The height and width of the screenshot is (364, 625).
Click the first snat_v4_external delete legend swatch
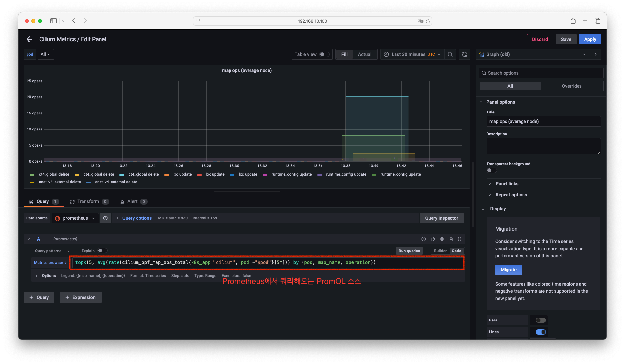click(32, 182)
